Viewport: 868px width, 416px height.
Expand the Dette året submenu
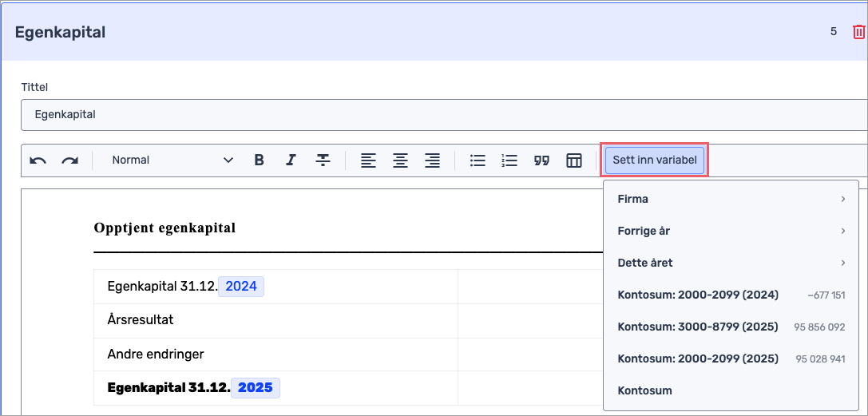coord(731,263)
